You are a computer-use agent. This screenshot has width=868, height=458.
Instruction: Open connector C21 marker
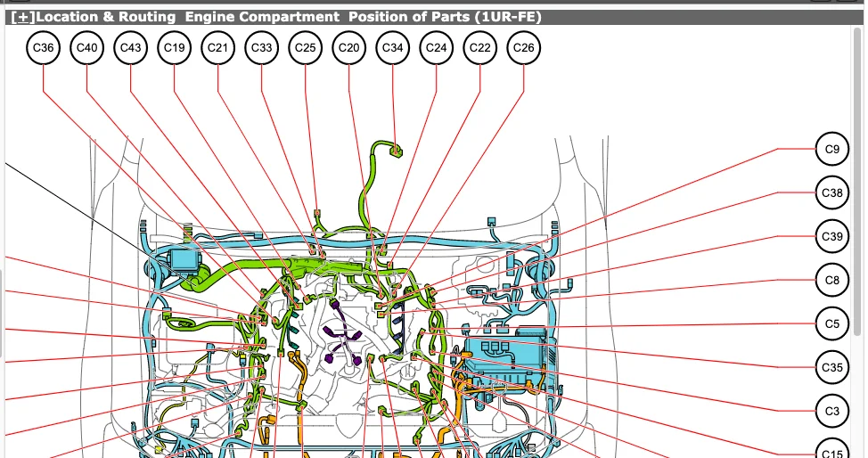tap(217, 48)
